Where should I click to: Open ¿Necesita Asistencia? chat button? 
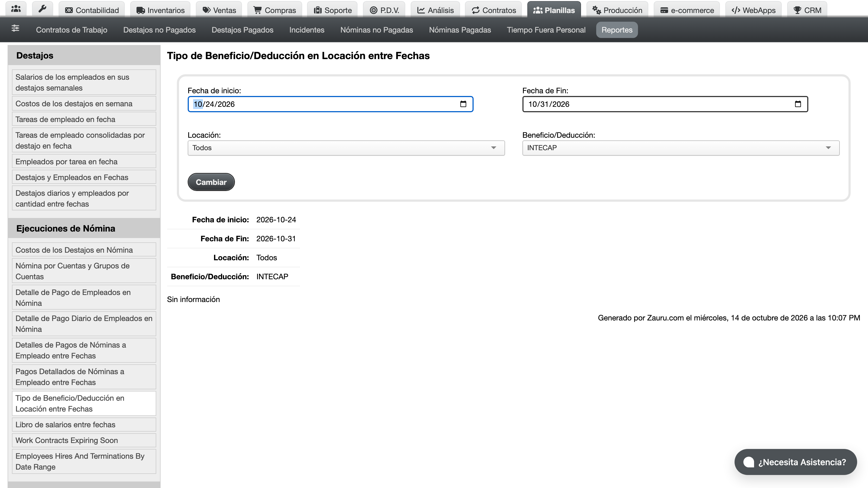795,462
